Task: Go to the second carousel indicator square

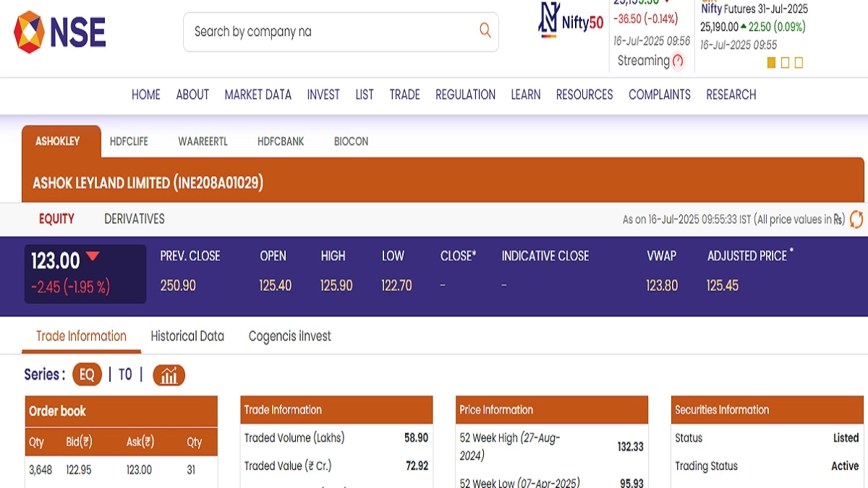Action: pos(785,63)
